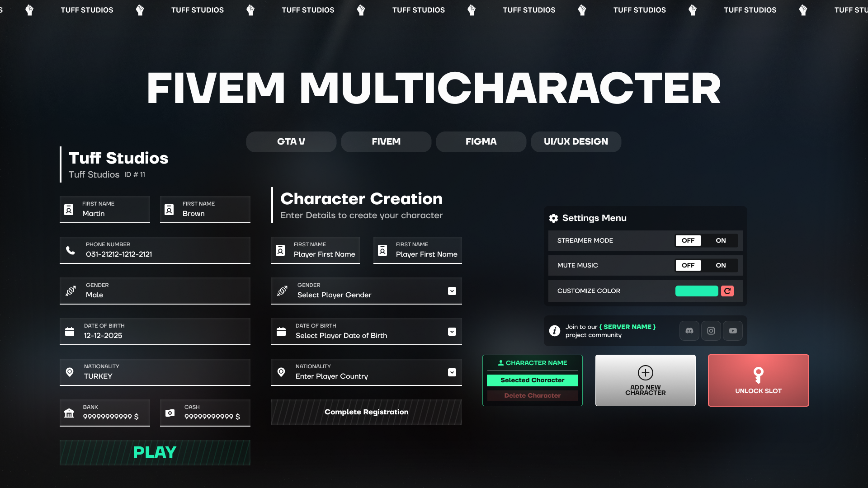Click the Delete Character button
The image size is (868, 488).
pos(533,396)
